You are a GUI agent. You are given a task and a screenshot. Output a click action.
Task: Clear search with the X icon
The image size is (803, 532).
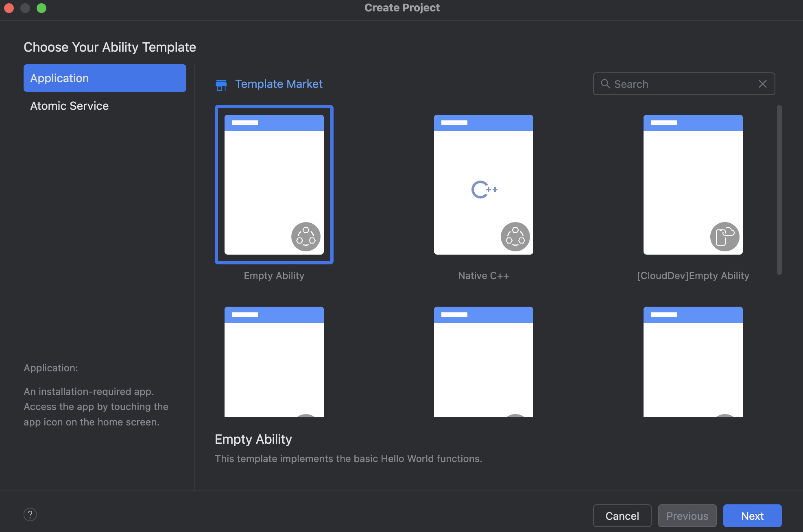pos(762,84)
